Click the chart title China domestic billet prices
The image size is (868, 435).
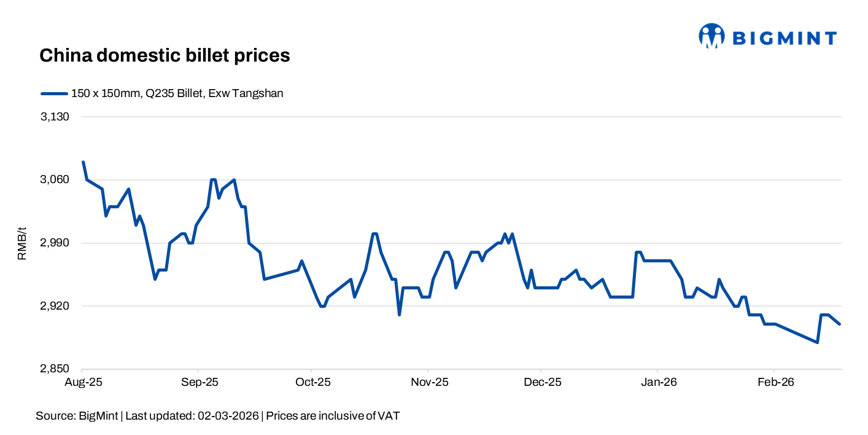[165, 56]
